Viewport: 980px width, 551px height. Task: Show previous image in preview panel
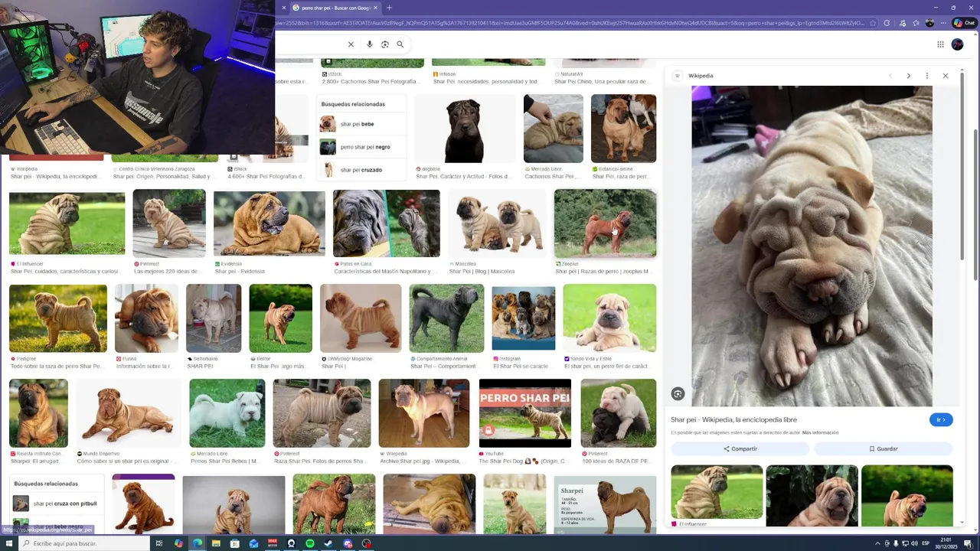click(x=890, y=76)
